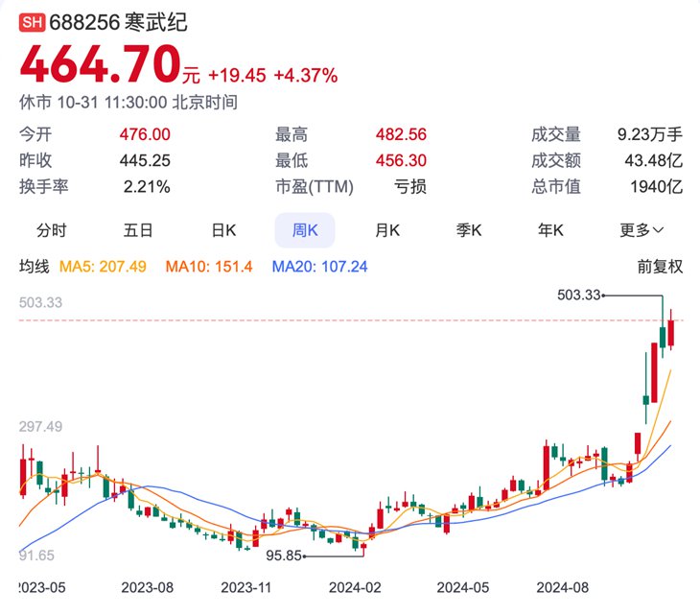Switch to the 月K chart tab

pos(387,230)
